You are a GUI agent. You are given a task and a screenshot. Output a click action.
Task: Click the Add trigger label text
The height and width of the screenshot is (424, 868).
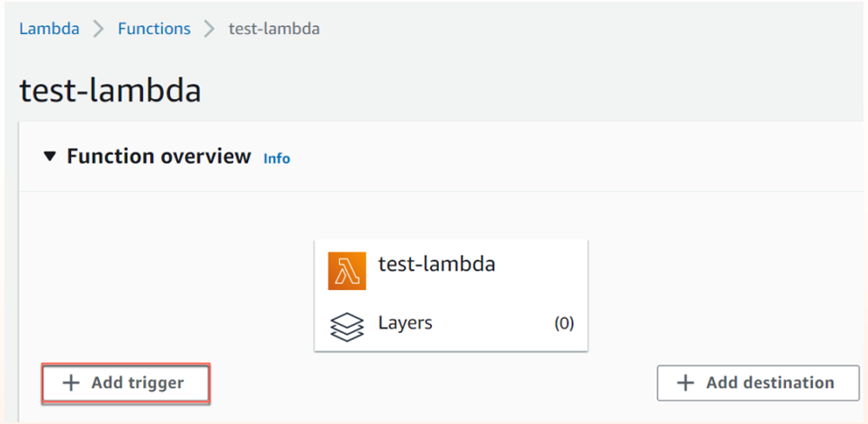click(137, 383)
